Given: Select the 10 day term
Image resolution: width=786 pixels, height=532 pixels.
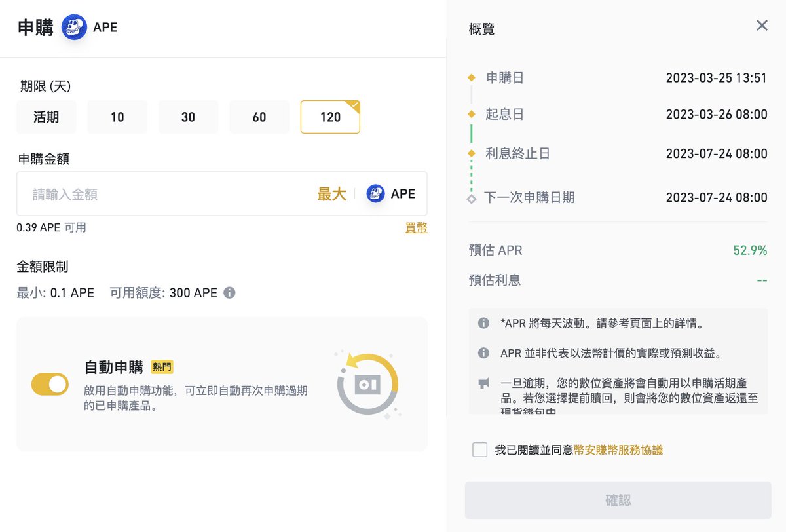Looking at the screenshot, I should coord(117,117).
